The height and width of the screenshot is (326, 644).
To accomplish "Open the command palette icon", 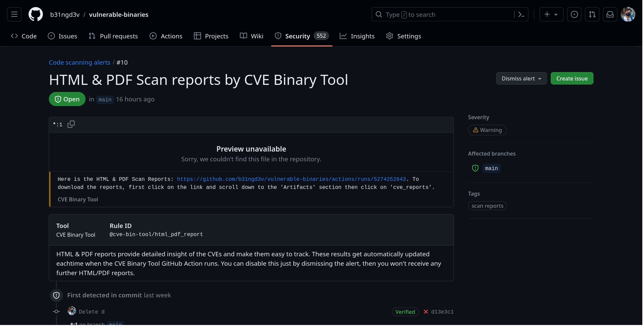I will coord(521,14).
